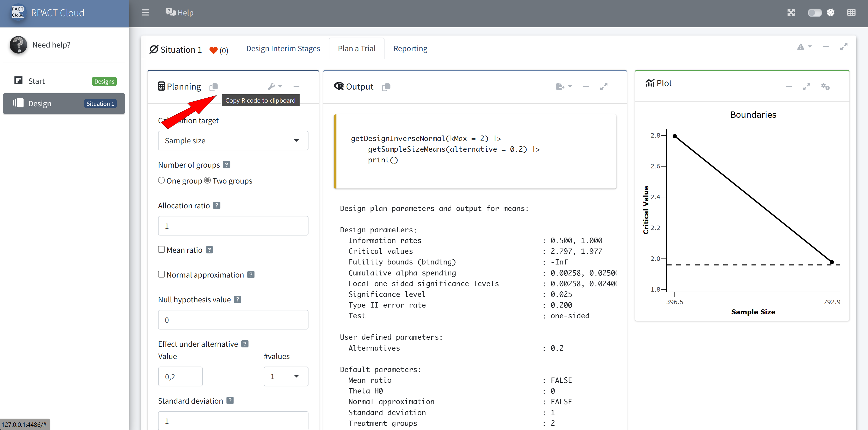This screenshot has width=868, height=430.
Task: Click the fullscreen arrows icon in header
Action: pos(791,13)
